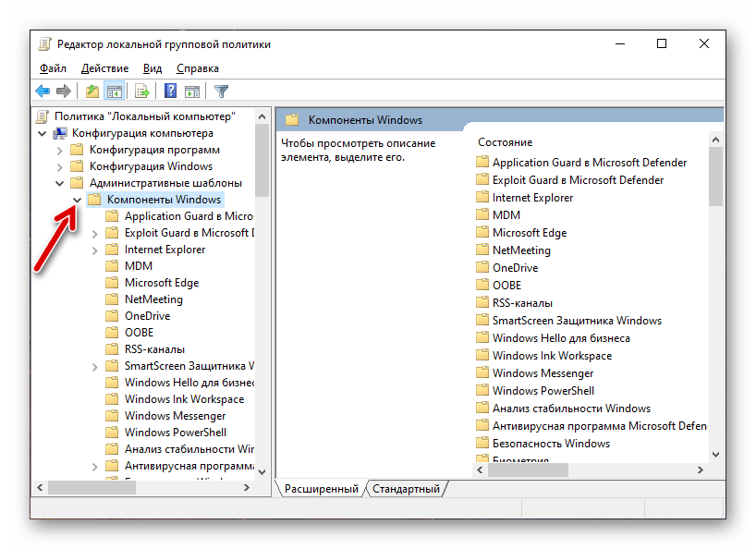Click the Export list toolbar icon

click(142, 91)
